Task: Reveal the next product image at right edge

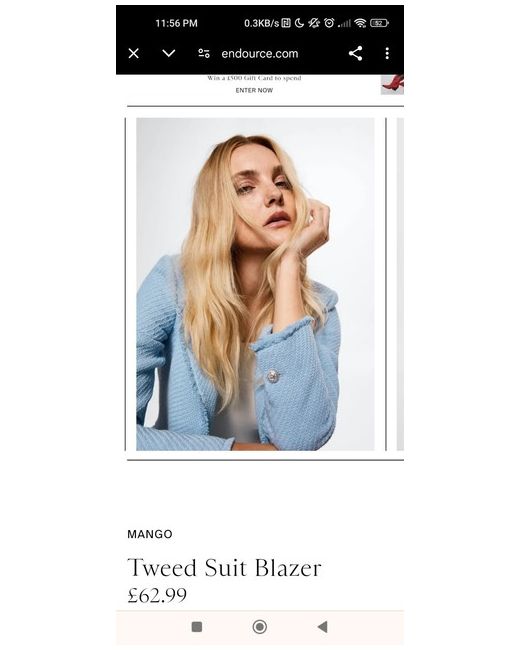Action: [400, 284]
